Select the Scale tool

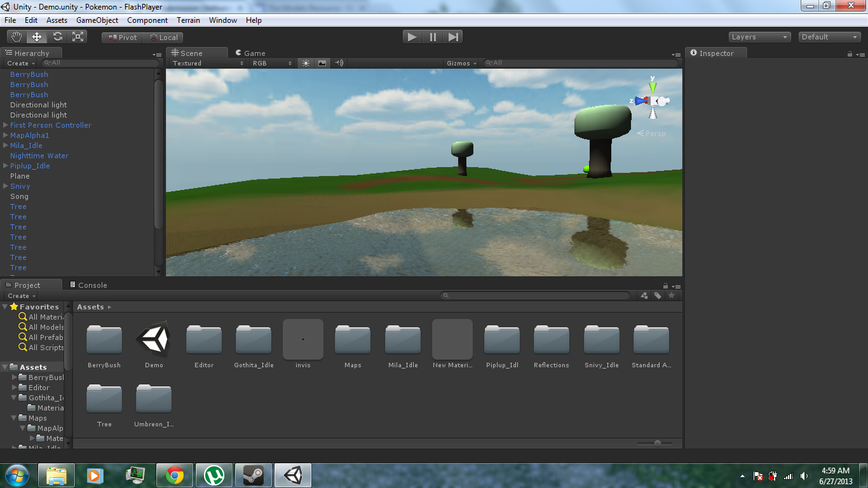pos(78,37)
